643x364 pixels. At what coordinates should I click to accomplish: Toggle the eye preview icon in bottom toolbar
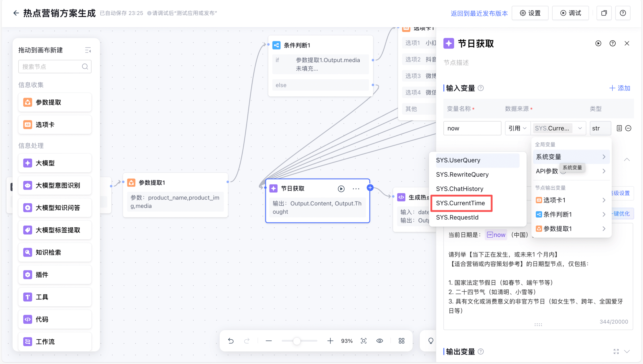[x=380, y=341]
